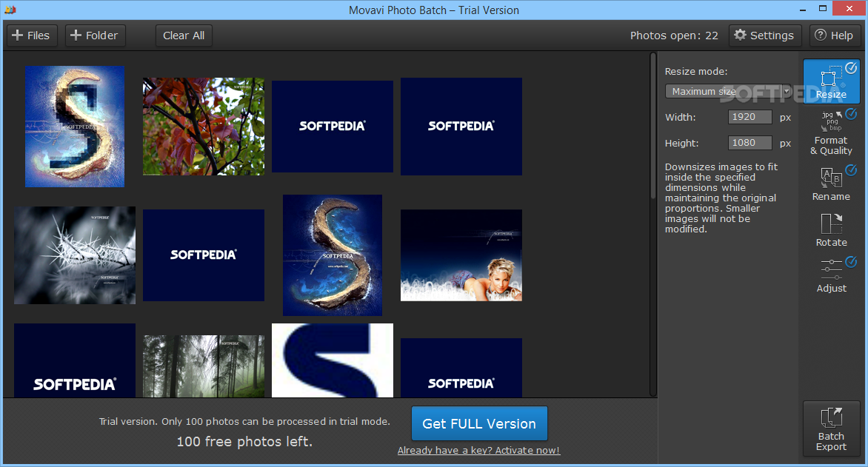The width and height of the screenshot is (868, 467).
Task: Select the misty forest thumbnail
Action: point(204,366)
